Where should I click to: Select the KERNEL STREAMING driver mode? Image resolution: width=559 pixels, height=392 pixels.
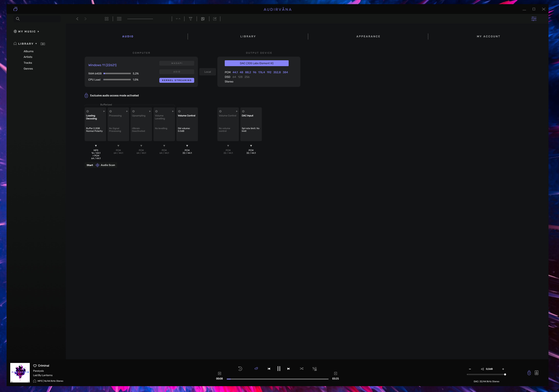pos(177,80)
